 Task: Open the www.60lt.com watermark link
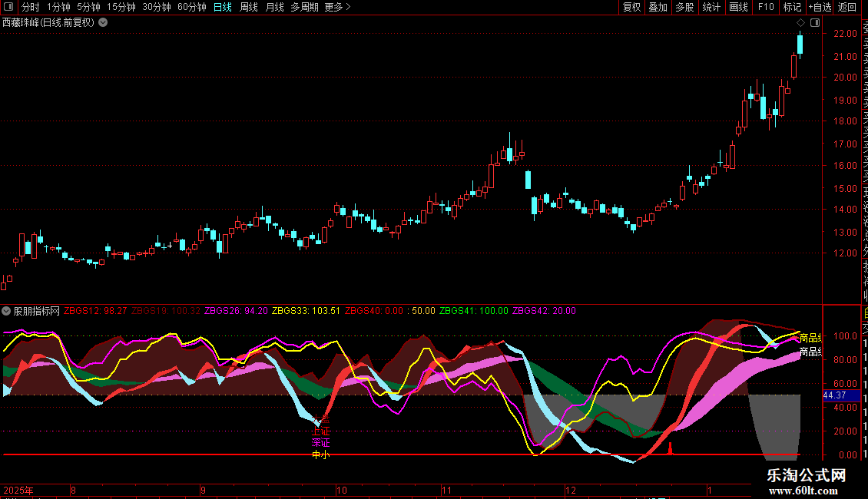pos(807,491)
